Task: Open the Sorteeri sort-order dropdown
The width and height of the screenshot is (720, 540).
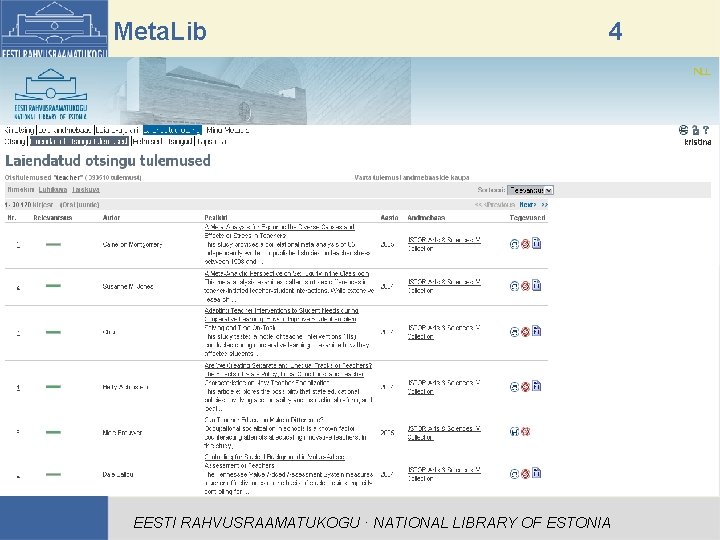Action: tap(530, 190)
